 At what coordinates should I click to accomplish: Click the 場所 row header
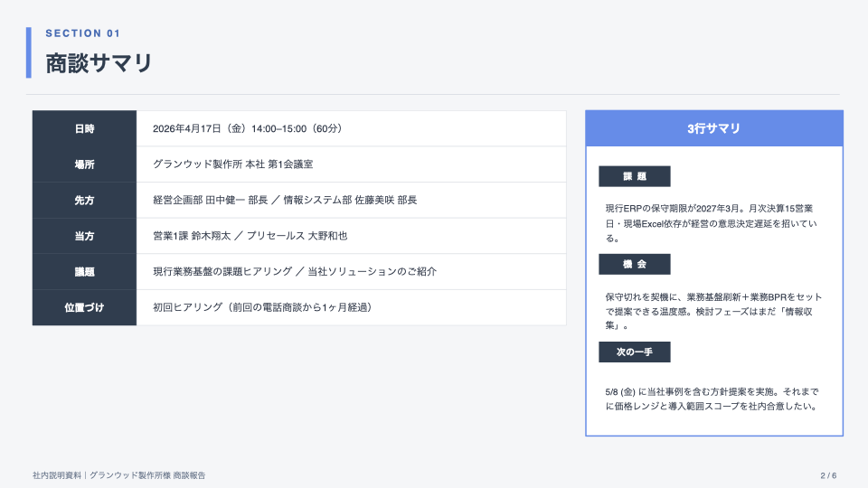click(x=84, y=164)
